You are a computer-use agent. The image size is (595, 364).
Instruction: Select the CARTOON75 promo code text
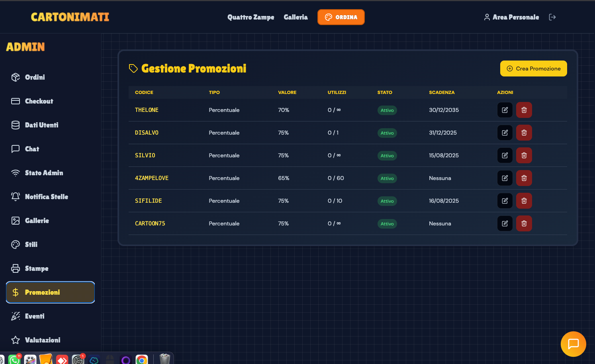click(150, 223)
